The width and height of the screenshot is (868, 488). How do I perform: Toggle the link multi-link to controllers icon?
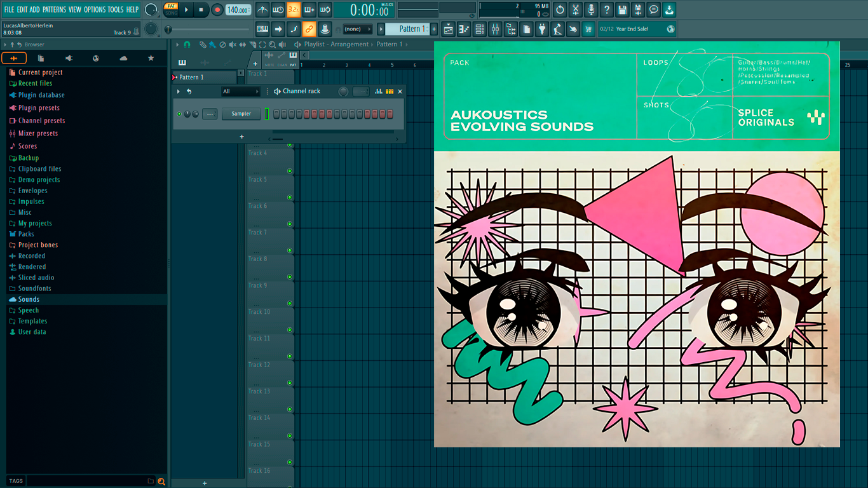tap(309, 29)
